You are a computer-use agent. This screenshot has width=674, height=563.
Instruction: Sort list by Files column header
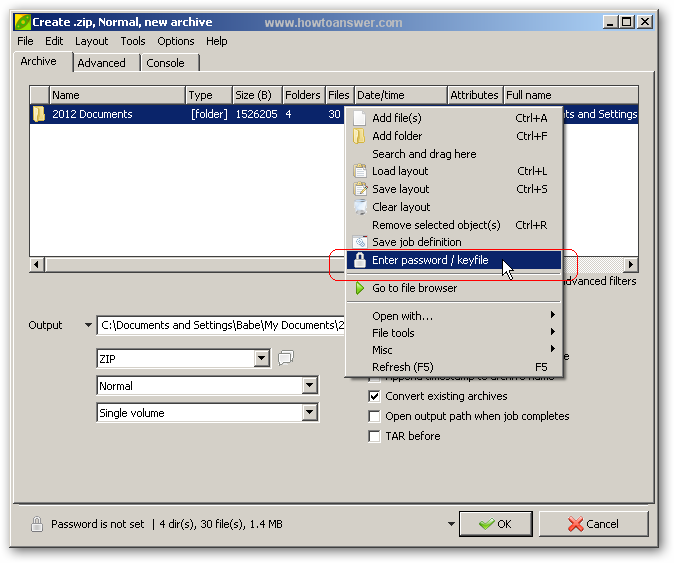(340, 95)
